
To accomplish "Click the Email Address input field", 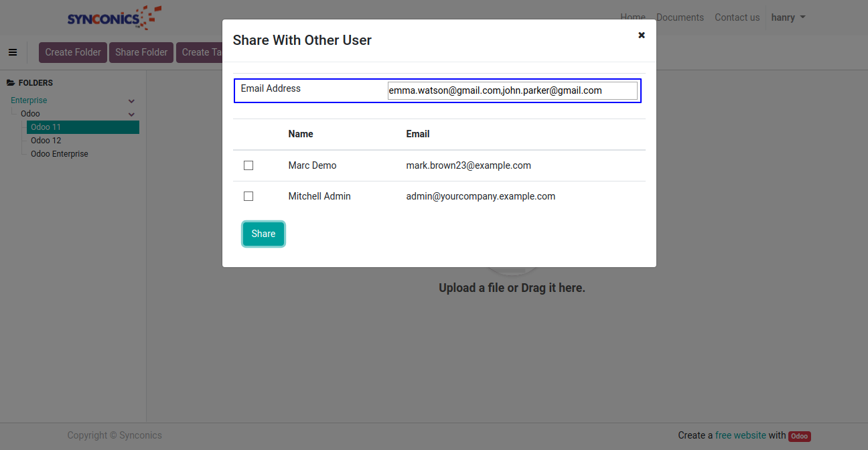I will click(512, 90).
